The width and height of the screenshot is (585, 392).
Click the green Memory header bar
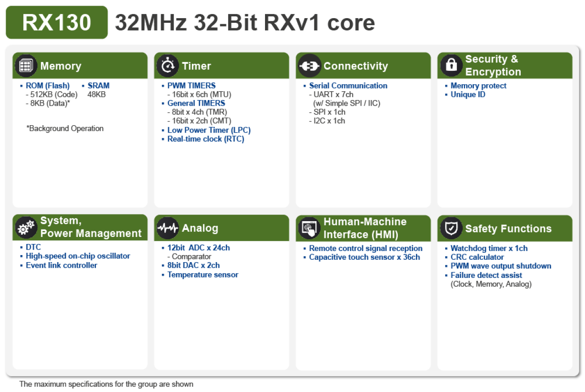pos(79,65)
